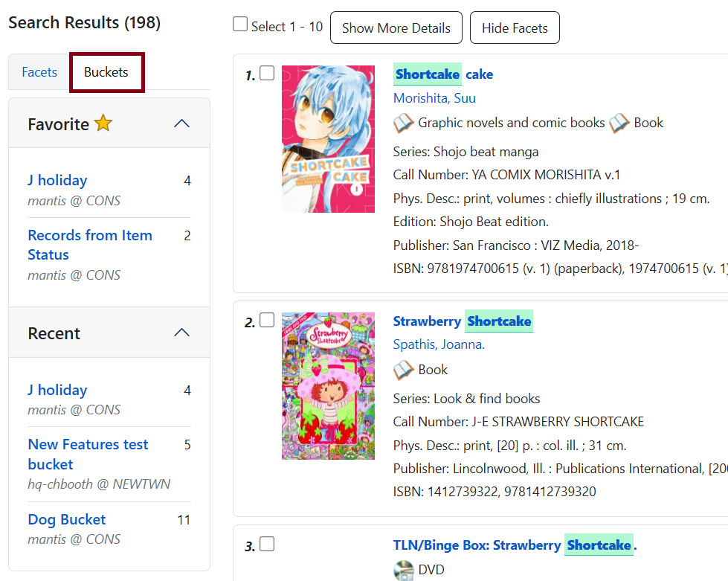Collapse the Favorite buckets section
The height and width of the screenshot is (581, 728).
181,123
